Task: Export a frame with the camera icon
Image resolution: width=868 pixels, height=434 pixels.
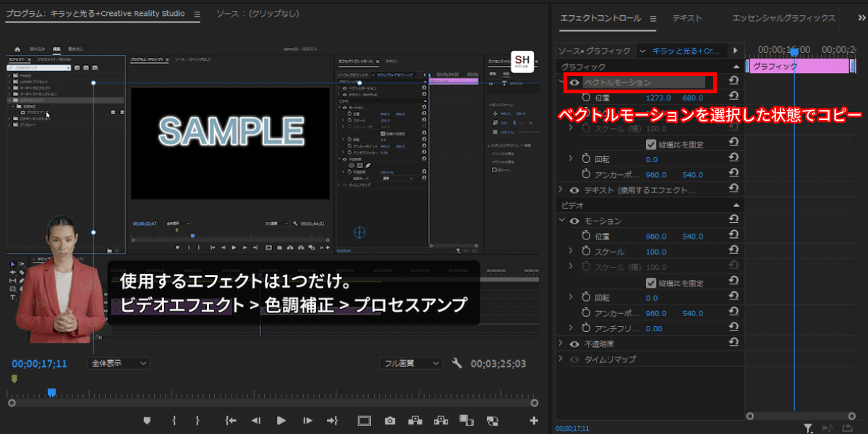Action: click(390, 420)
